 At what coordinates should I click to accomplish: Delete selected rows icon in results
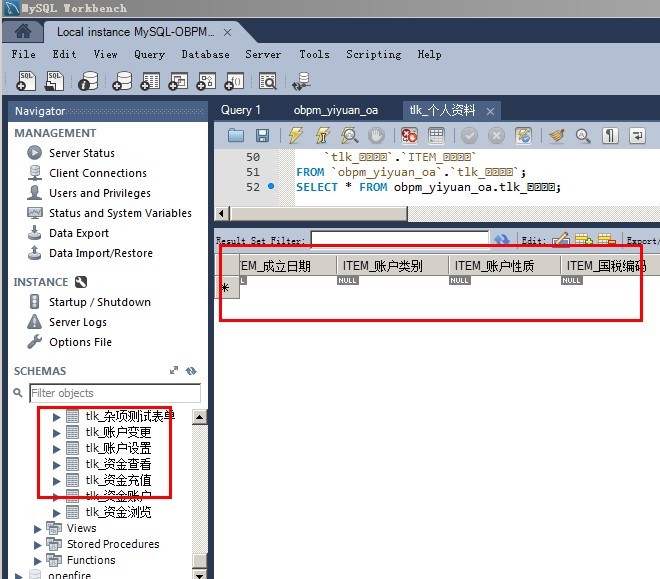(x=607, y=239)
